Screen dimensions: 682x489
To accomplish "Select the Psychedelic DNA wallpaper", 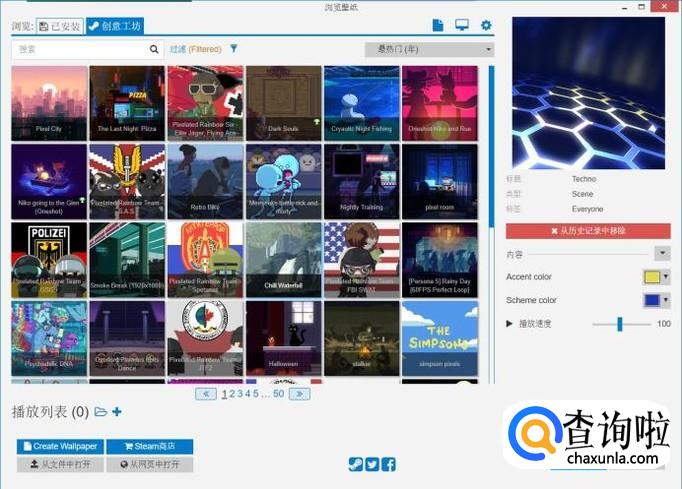I will tap(49, 338).
